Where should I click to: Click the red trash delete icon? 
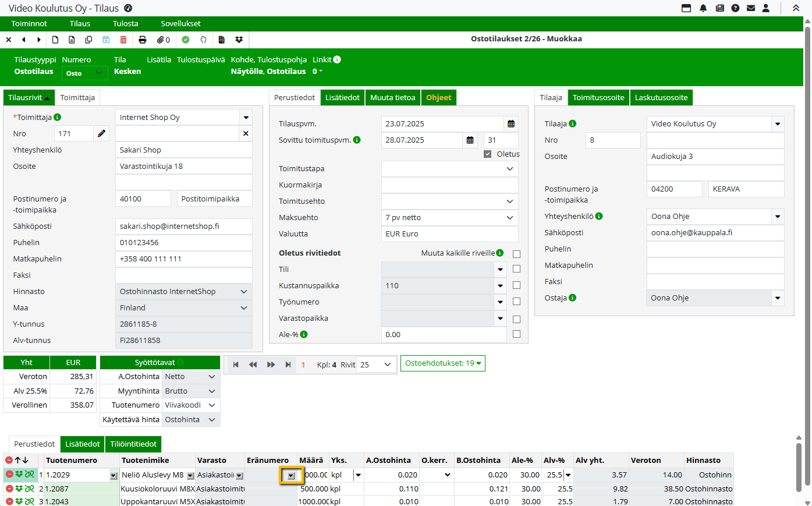pos(123,40)
